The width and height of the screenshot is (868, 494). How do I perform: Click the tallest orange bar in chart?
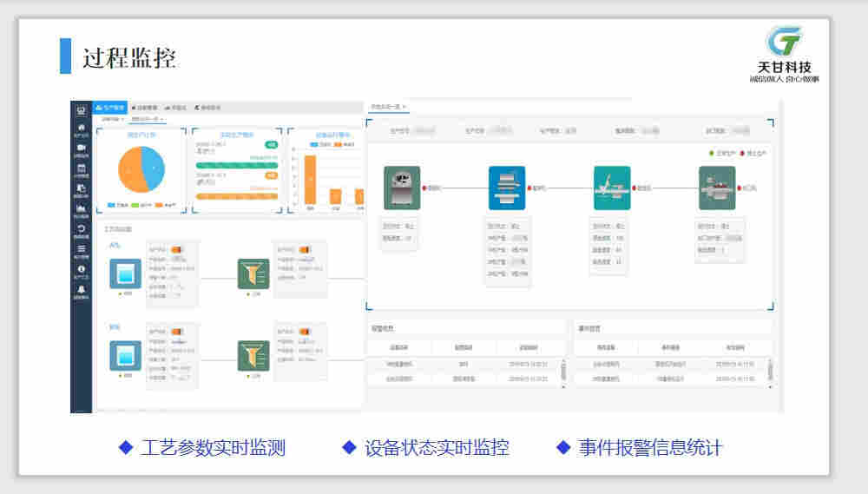pos(310,179)
